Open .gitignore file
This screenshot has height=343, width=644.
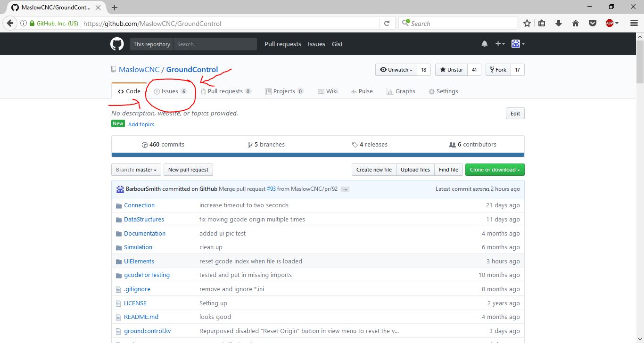(137, 289)
